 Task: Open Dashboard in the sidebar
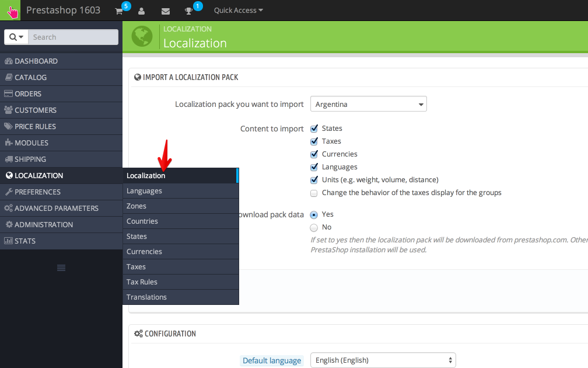[36, 61]
